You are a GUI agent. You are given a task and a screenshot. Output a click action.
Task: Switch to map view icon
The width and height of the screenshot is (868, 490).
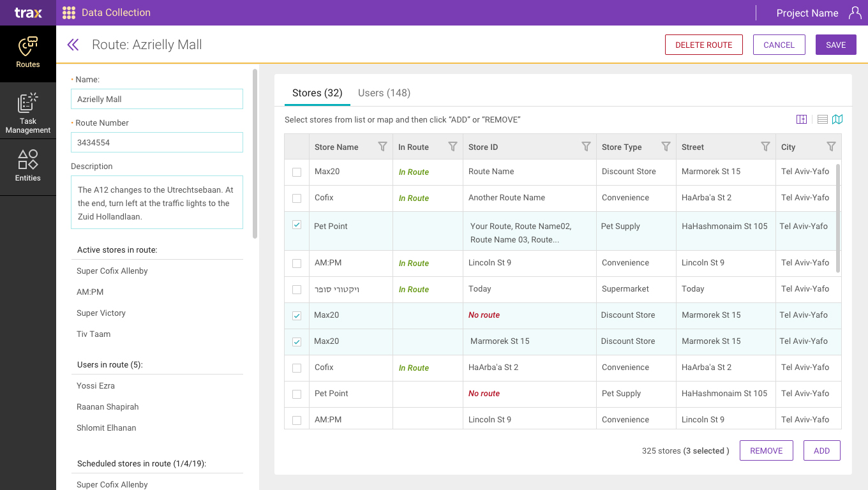point(837,119)
